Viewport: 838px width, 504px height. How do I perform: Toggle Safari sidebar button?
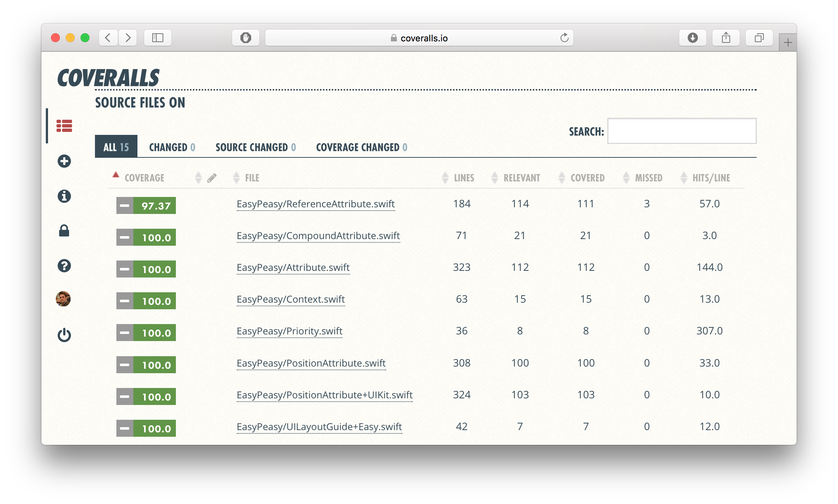pos(158,38)
